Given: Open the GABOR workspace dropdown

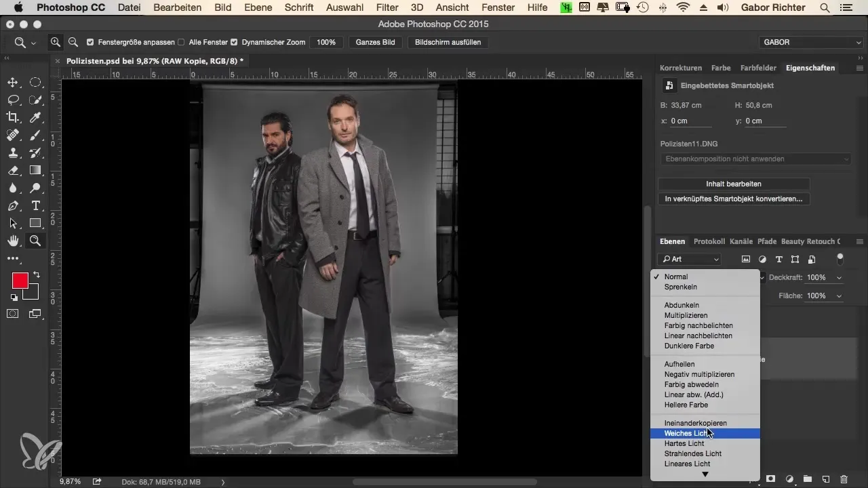Looking at the screenshot, I should pyautogui.click(x=810, y=42).
